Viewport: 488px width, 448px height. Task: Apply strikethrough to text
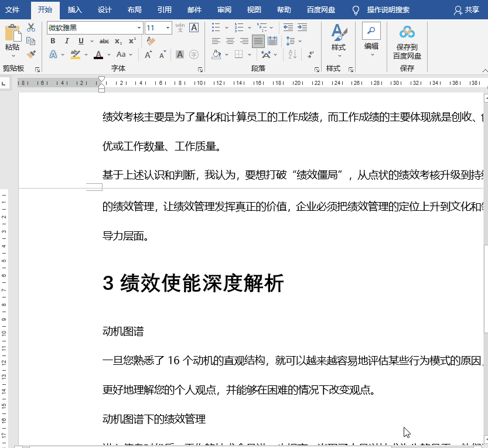tap(104, 41)
